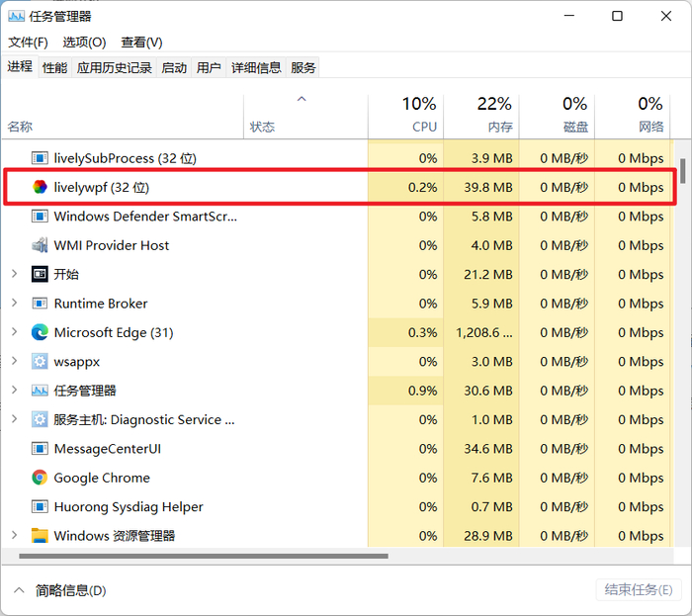Sort by the 状态 column header

coord(305,116)
